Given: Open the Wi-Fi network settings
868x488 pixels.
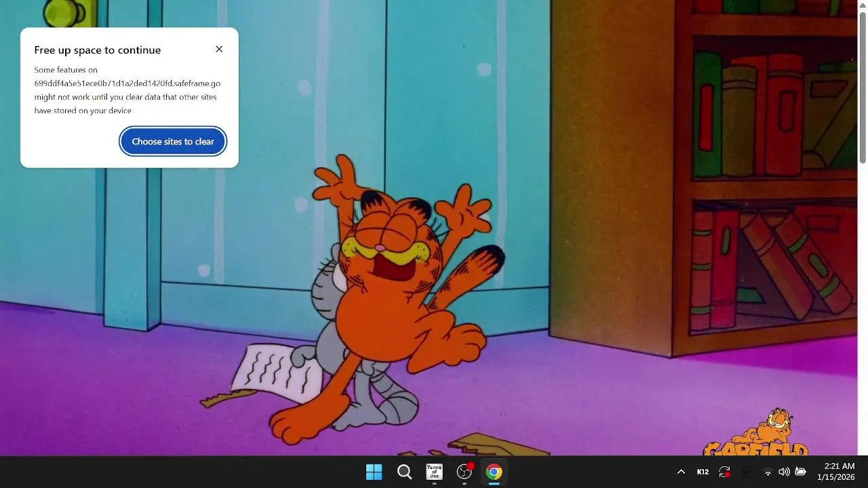Looking at the screenshot, I should (x=768, y=472).
